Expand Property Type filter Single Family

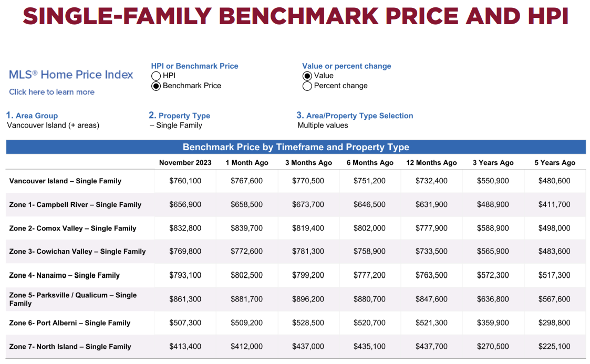pos(179,125)
